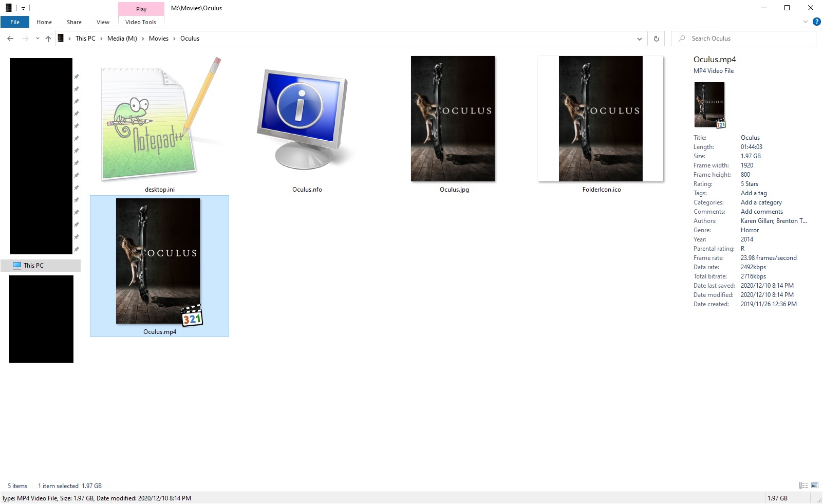Adjust the 5 Stars rating control

click(750, 183)
